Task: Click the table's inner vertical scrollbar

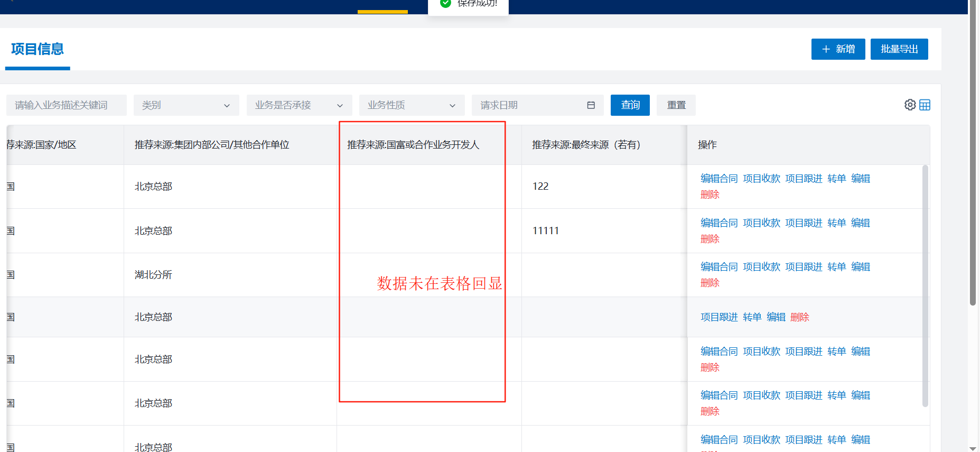Action: point(925,285)
